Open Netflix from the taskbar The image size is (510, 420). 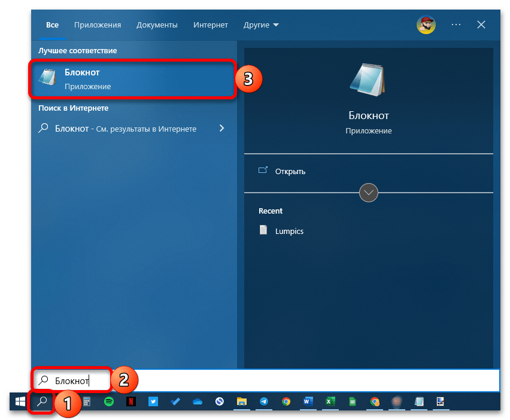click(131, 402)
